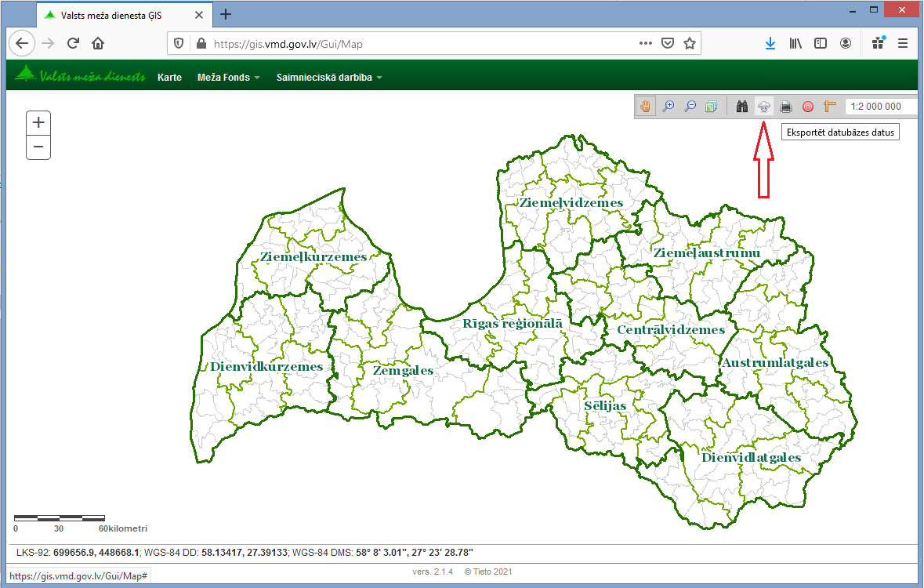924x588 pixels.
Task: Select the ruler measurement tool
Action: click(830, 107)
